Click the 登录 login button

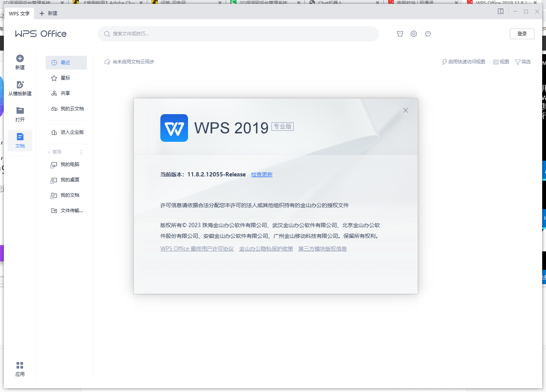pos(522,34)
